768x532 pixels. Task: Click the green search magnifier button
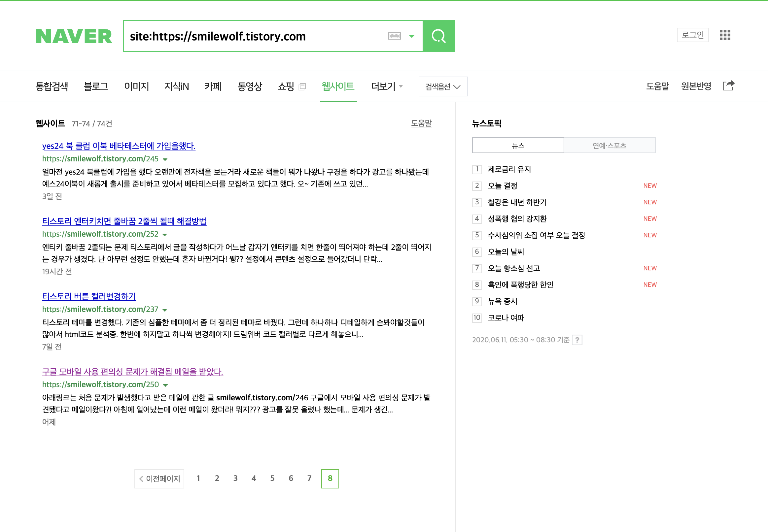point(438,36)
